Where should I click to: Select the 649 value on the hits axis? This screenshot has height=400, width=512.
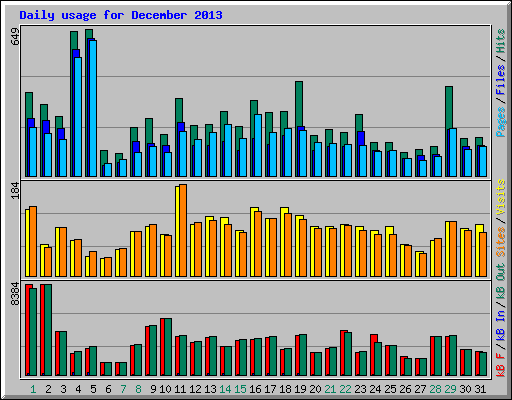coord(15,37)
